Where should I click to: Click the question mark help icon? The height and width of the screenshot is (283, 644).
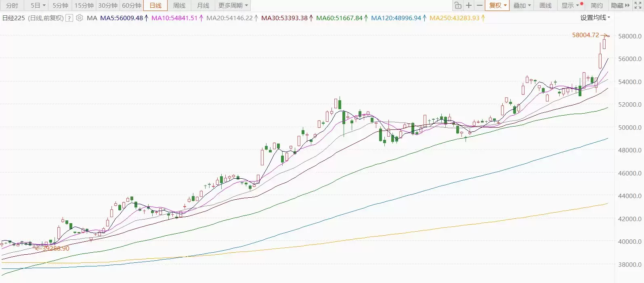(x=69, y=18)
